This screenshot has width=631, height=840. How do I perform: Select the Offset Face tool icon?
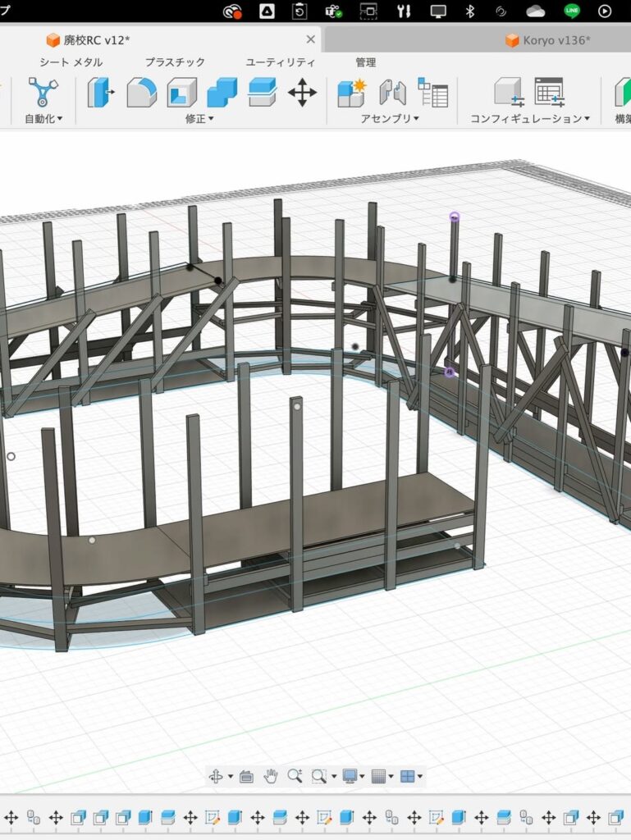(x=262, y=92)
